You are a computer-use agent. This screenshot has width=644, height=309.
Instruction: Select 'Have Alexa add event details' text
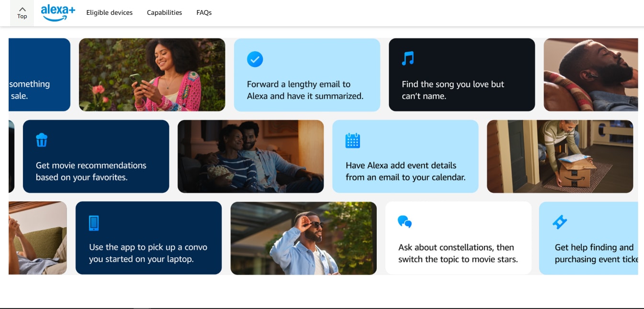click(406, 171)
